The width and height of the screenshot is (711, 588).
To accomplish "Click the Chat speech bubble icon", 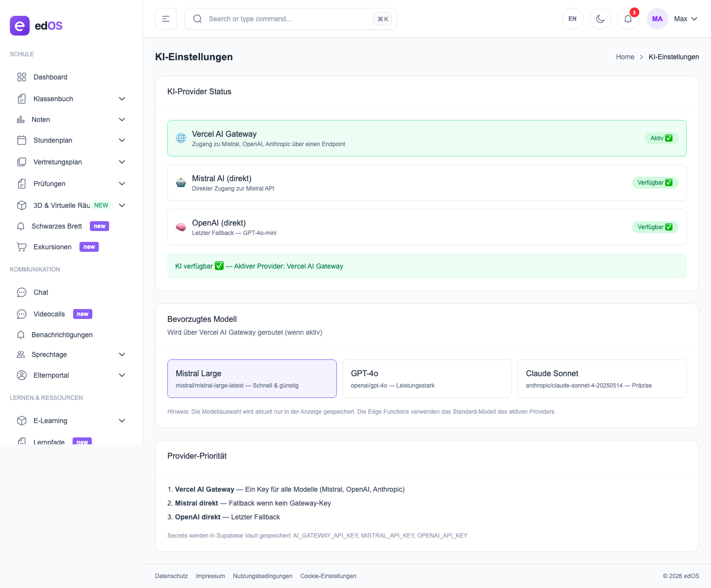I will click(x=22, y=292).
